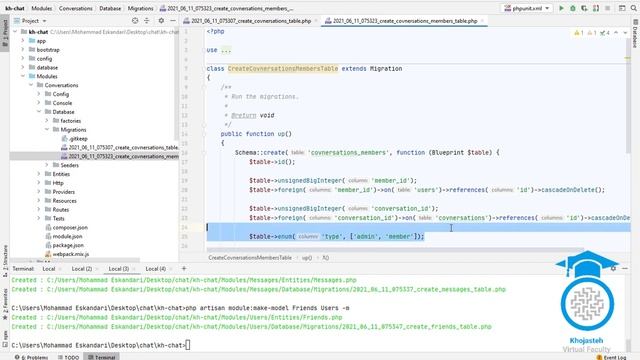Click Conversations in navigation breadcrumb
Screen dimensions: 640x360
click(x=76, y=8)
